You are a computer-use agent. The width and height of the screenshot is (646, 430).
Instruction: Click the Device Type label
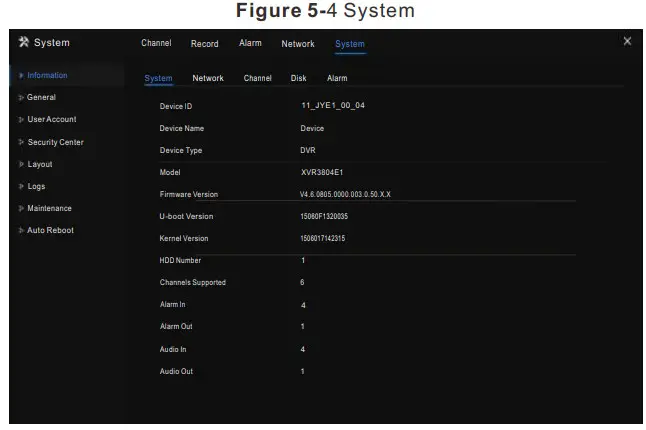click(181, 150)
